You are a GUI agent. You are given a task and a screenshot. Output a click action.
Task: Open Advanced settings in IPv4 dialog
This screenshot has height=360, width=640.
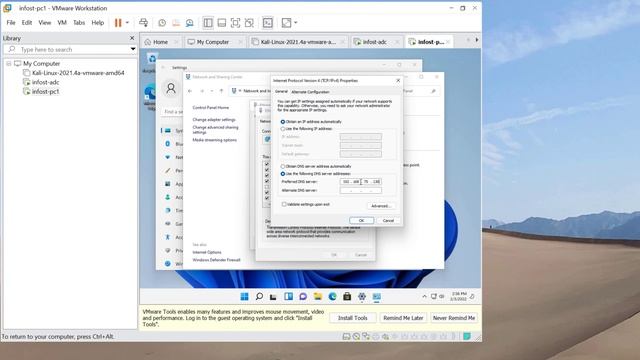click(381, 206)
